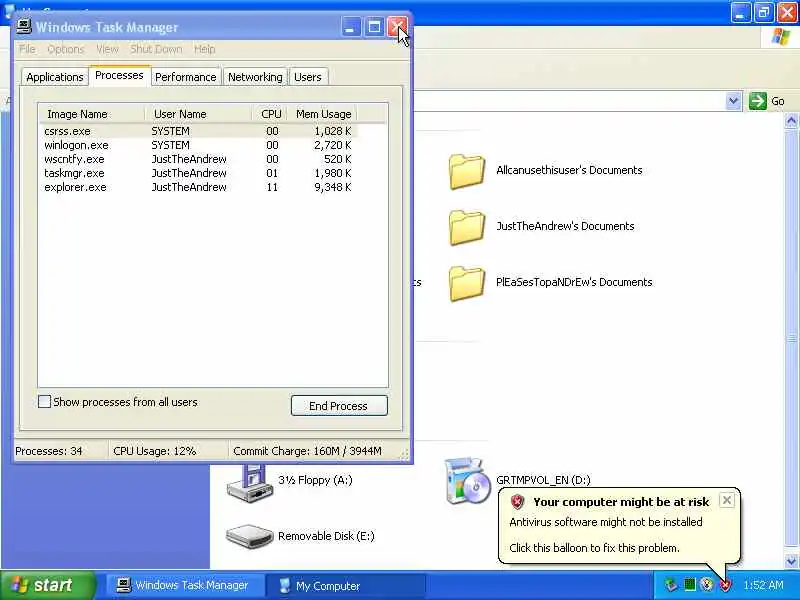Activate My Computer taskbar button

click(x=347, y=585)
